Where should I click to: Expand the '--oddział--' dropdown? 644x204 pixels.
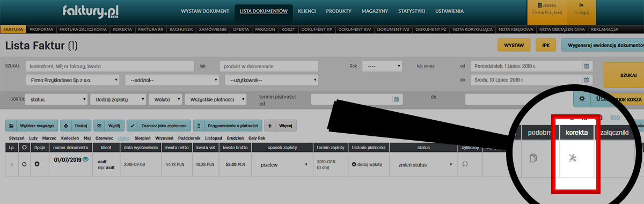coord(172,80)
